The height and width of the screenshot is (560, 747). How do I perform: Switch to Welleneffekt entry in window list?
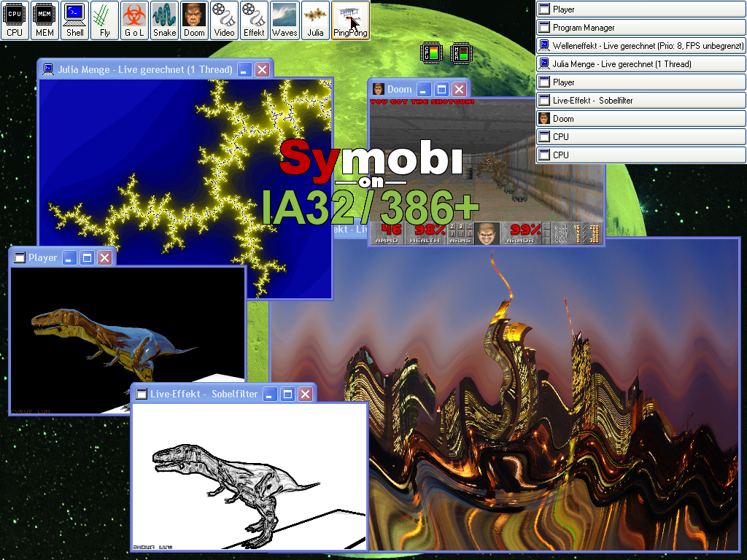click(x=641, y=46)
